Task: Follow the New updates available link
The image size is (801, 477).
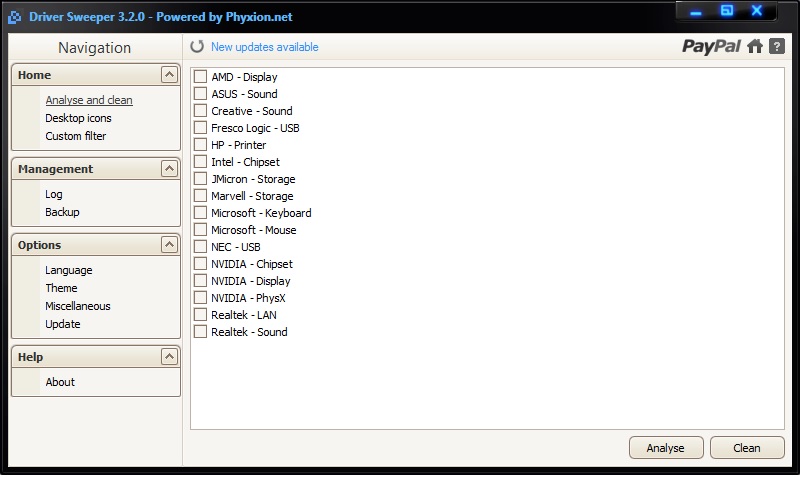Action: pos(265,47)
